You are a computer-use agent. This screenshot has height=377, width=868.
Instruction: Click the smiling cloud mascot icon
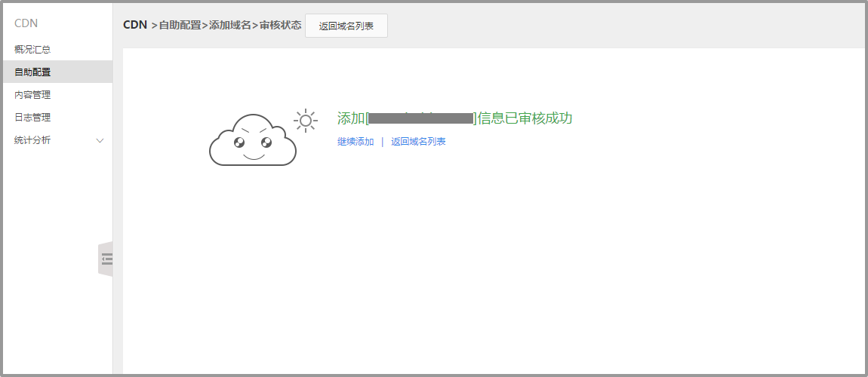pos(253,140)
